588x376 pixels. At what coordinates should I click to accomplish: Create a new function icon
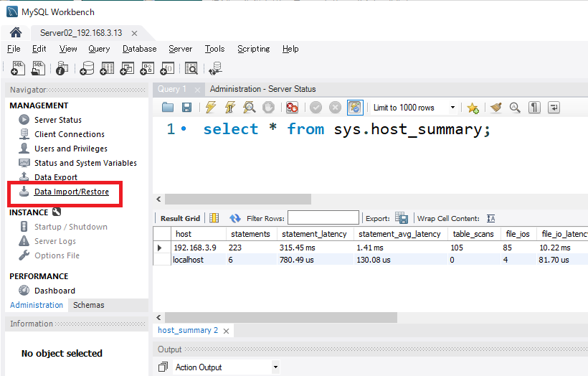pyautogui.click(x=167, y=68)
